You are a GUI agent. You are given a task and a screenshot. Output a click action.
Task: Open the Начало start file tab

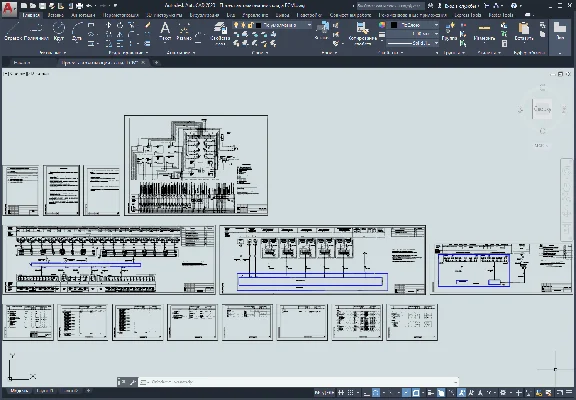click(22, 63)
